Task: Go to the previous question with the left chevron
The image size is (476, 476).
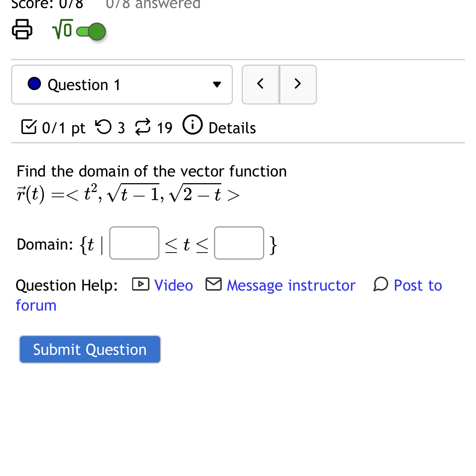Action: click(x=261, y=84)
